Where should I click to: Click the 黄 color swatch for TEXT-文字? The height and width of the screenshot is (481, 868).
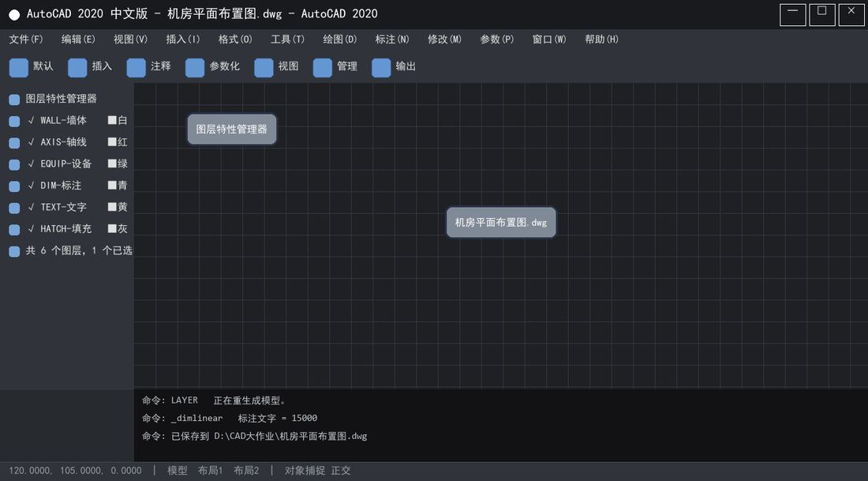pos(112,207)
